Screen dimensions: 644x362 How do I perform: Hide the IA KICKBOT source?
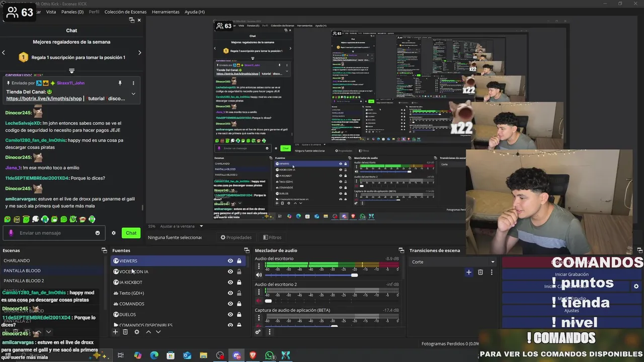click(230, 283)
